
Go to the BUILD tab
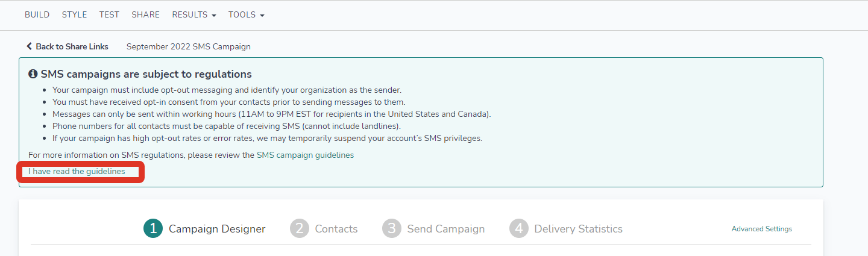37,14
